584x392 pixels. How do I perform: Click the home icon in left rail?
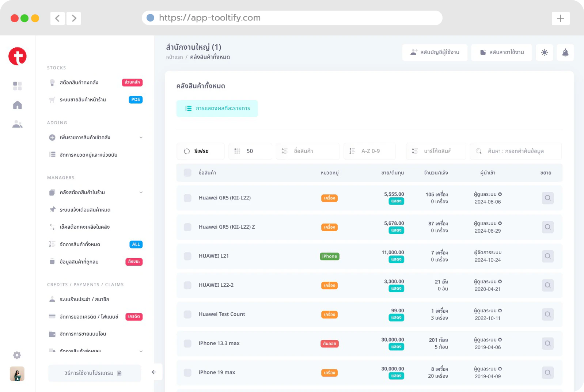click(x=18, y=105)
